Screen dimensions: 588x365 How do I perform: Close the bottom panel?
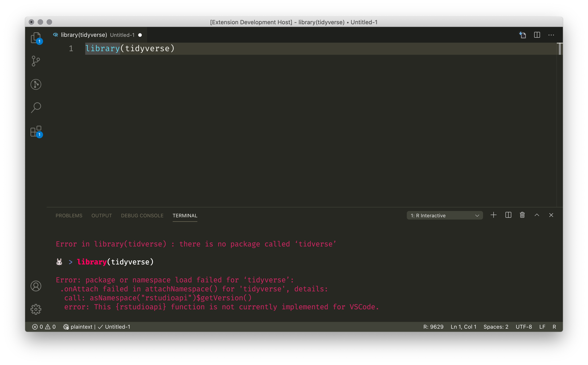point(551,215)
